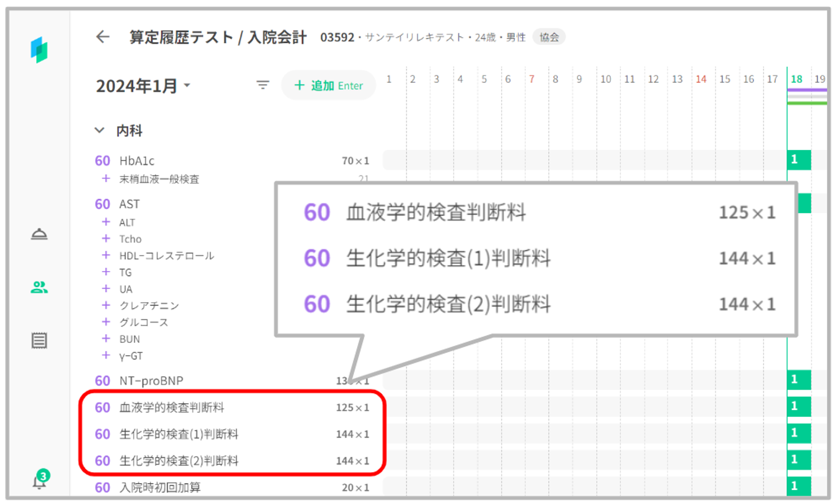
Task: Click plus icon next to 末梢血液一般検査
Action: point(106,179)
